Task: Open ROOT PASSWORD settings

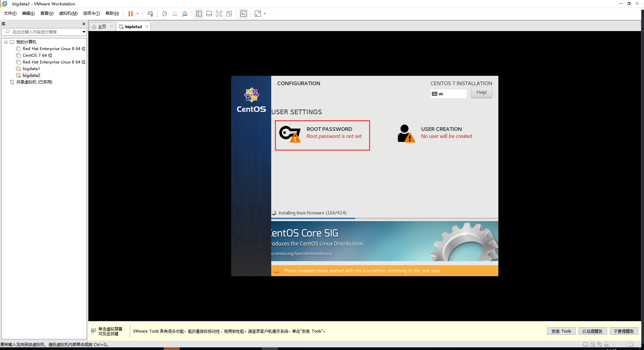Action: point(322,135)
